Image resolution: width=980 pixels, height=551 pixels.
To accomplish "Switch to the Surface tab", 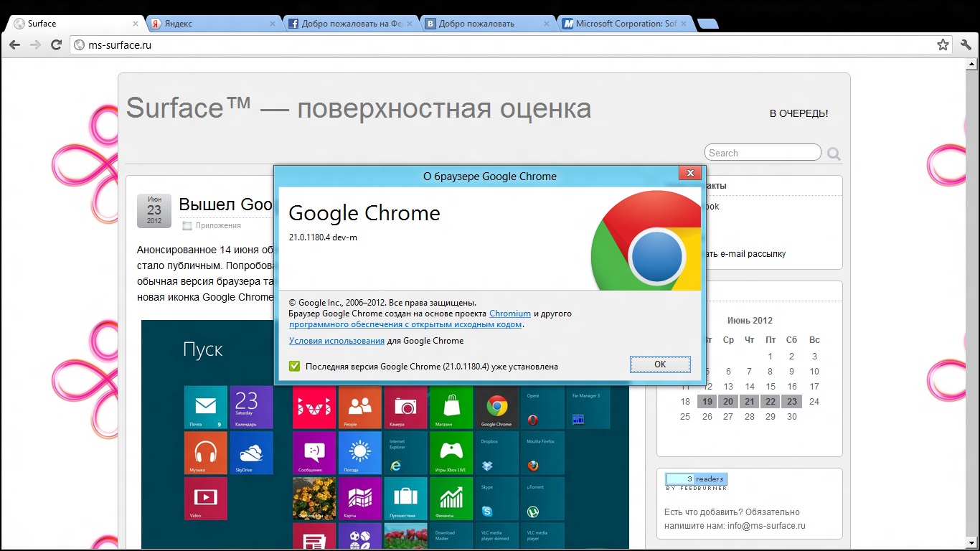I will point(75,24).
